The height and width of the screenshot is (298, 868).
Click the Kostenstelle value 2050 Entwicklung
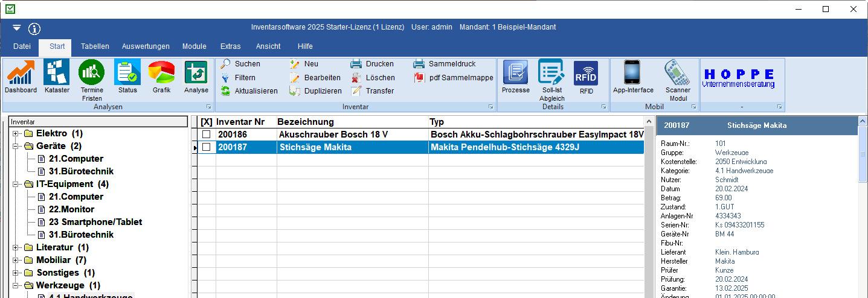click(x=741, y=162)
